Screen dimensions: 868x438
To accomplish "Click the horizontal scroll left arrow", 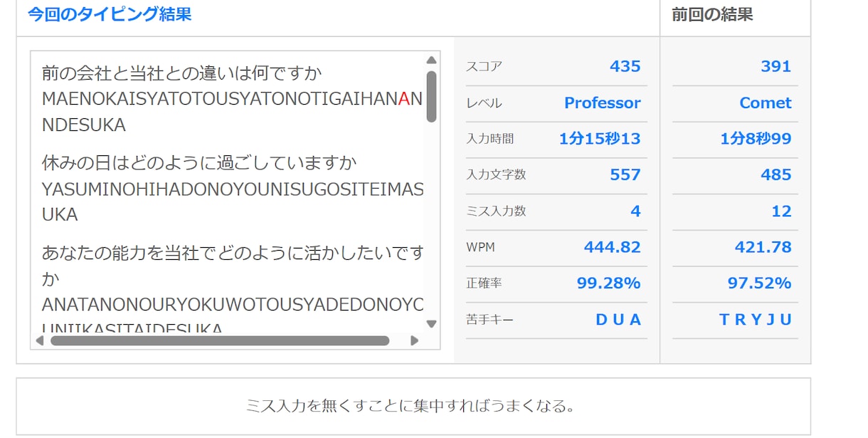I will (x=40, y=340).
